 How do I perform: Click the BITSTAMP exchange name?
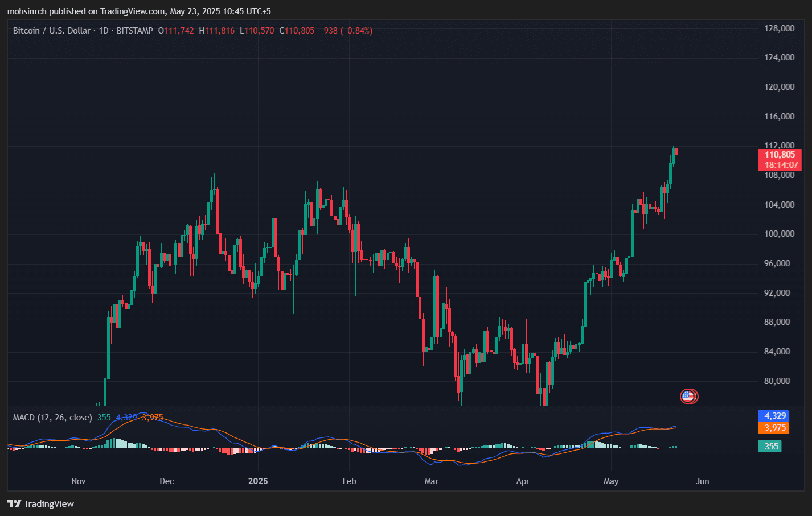[135, 31]
